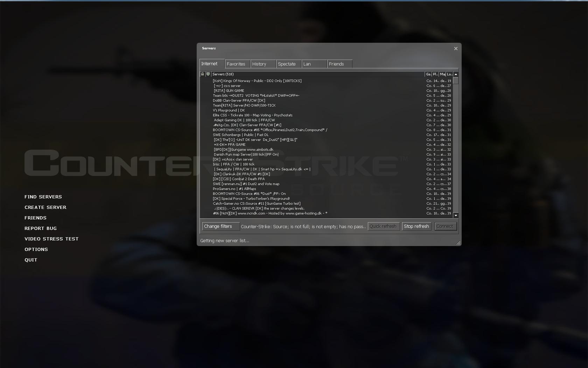Click the Connect button

click(446, 226)
